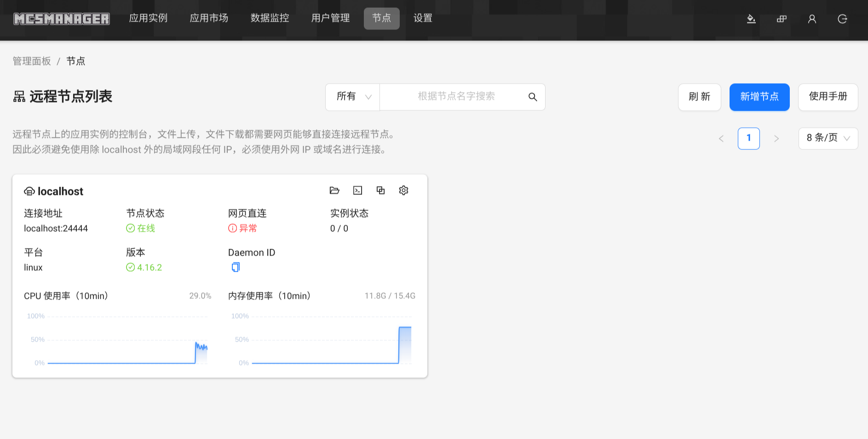
Task: Go to next page arrow
Action: click(x=776, y=138)
